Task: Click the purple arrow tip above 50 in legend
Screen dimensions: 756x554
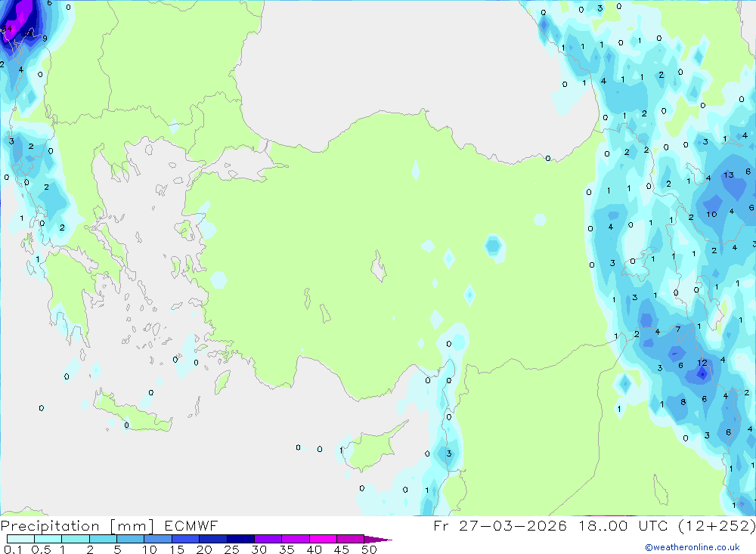Action: tap(377, 540)
